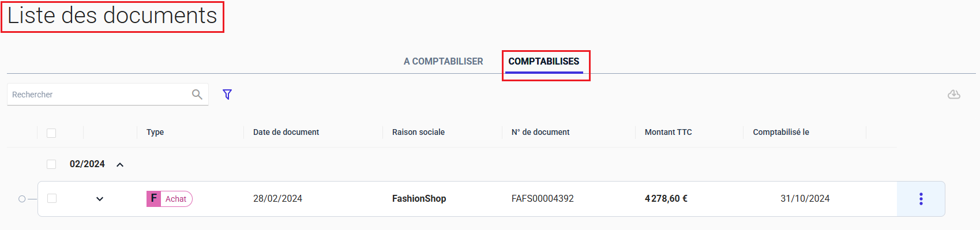Viewport: 980px width, 230px height.
Task: Switch to the A COMPTABILISER tab
Action: pos(443,61)
